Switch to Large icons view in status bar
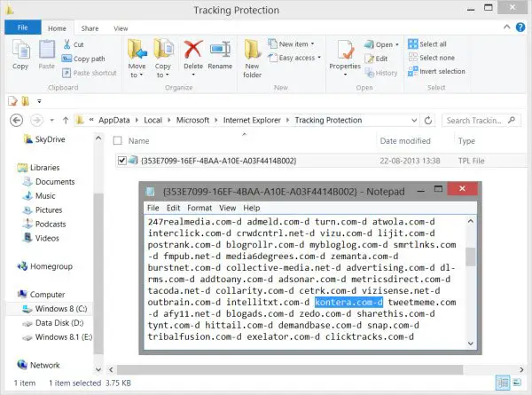 coord(517,383)
